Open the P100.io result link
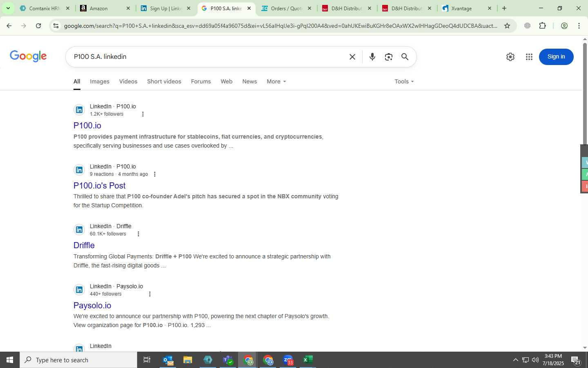The image size is (588, 368). coord(87,126)
